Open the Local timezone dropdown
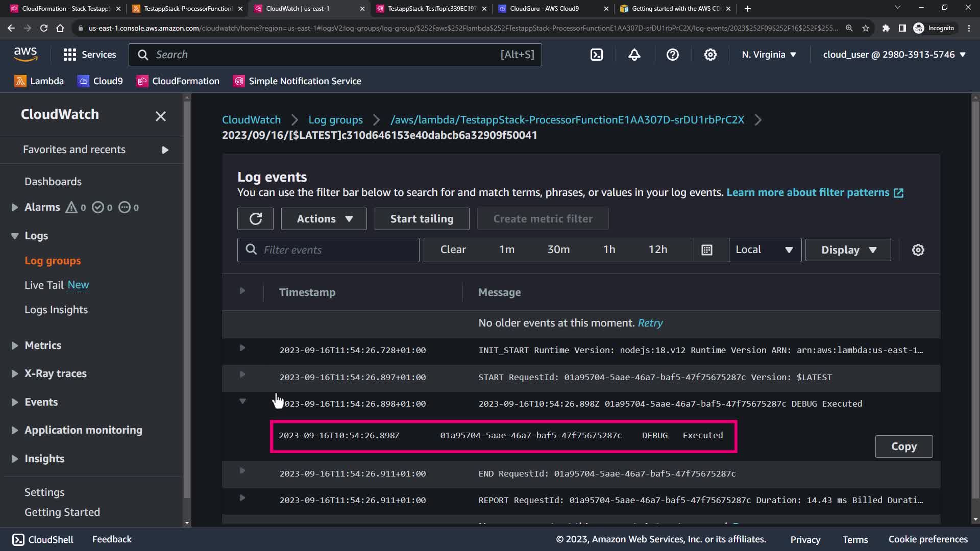The height and width of the screenshot is (551, 980). 764,250
